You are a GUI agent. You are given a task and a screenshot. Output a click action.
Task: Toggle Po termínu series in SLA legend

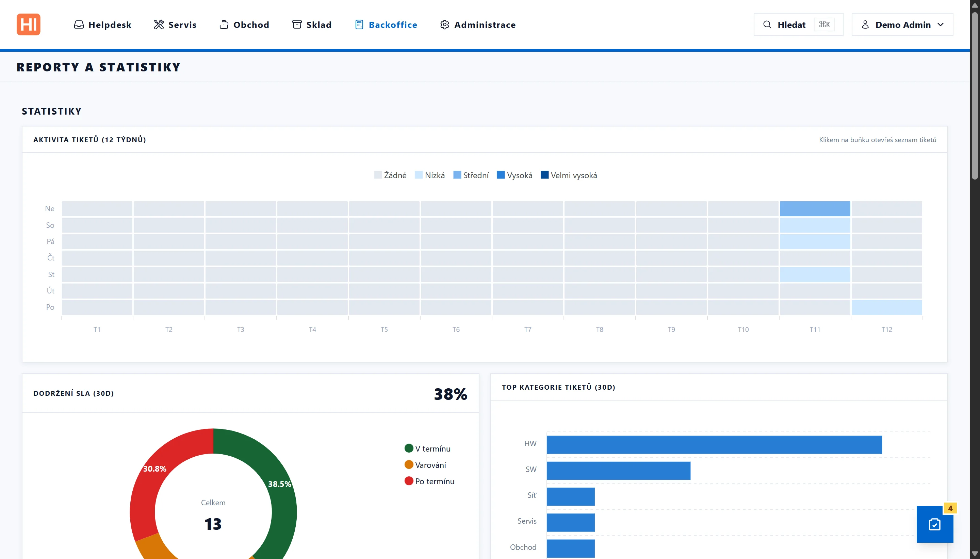[429, 481]
